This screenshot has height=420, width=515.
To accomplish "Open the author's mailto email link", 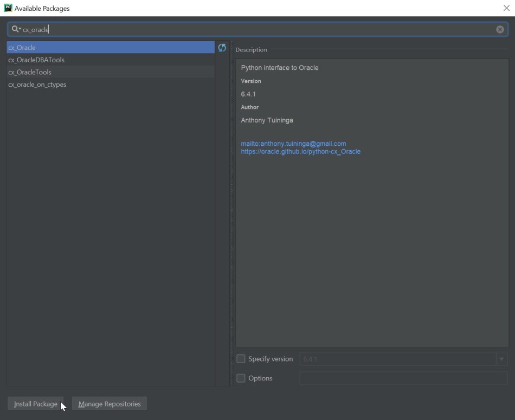I will [x=293, y=144].
